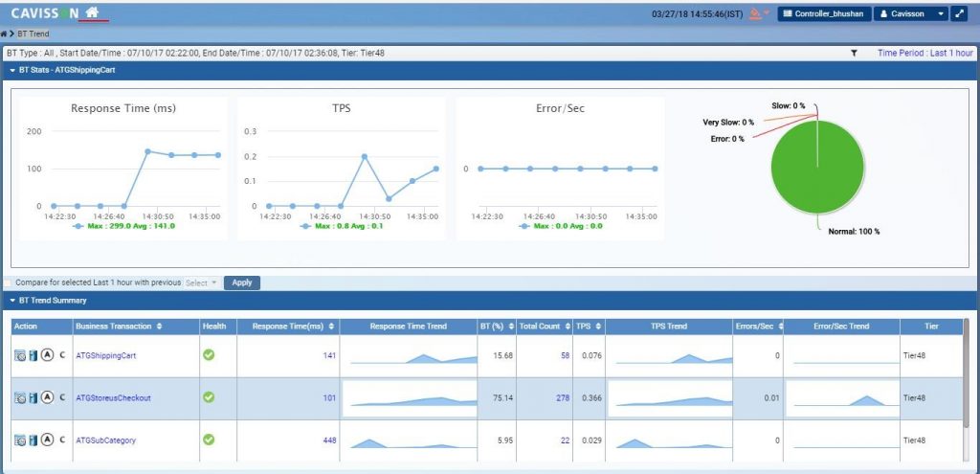
Task: Click the circled A icon for ATGStoreusCheckout
Action: tap(47, 397)
